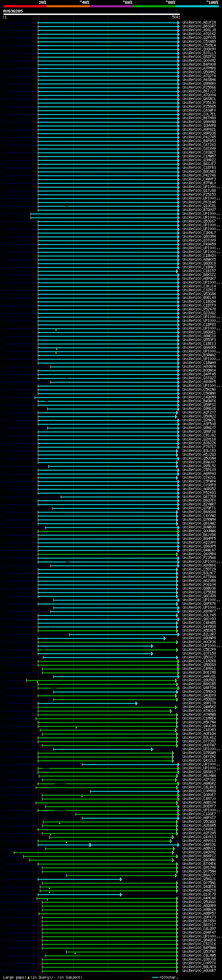This screenshot has height=980, width=222.
Task: Open UniRef100_Q4WLA7 label
Action: pos(199,550)
